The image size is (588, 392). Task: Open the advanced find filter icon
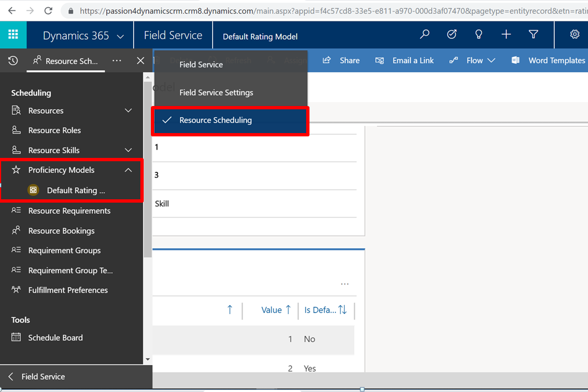[533, 35]
